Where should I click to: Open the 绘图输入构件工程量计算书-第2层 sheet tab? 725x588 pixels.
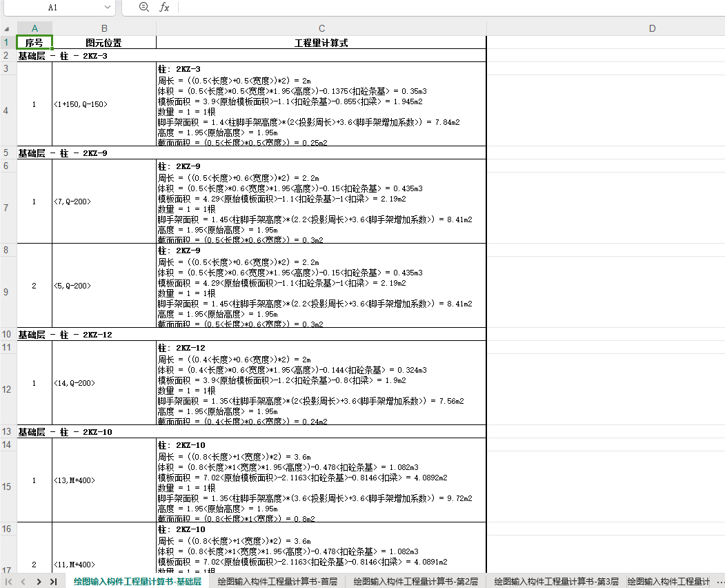pos(416,582)
